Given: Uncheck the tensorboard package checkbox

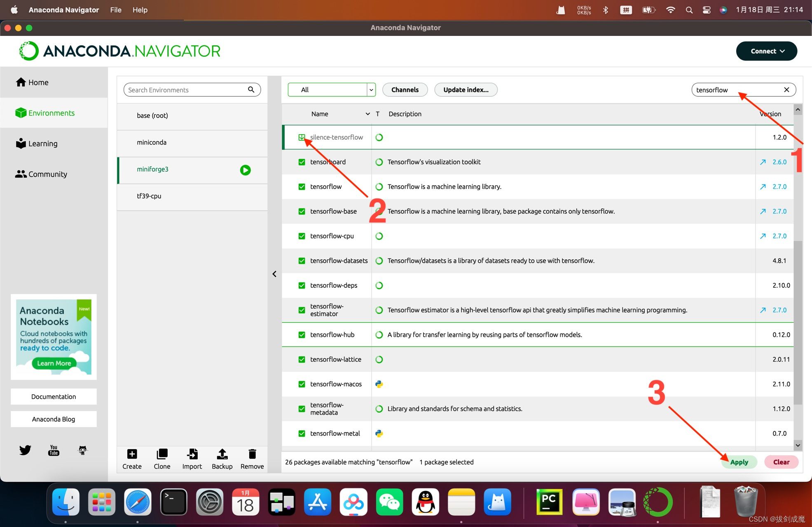Looking at the screenshot, I should pos(302,162).
